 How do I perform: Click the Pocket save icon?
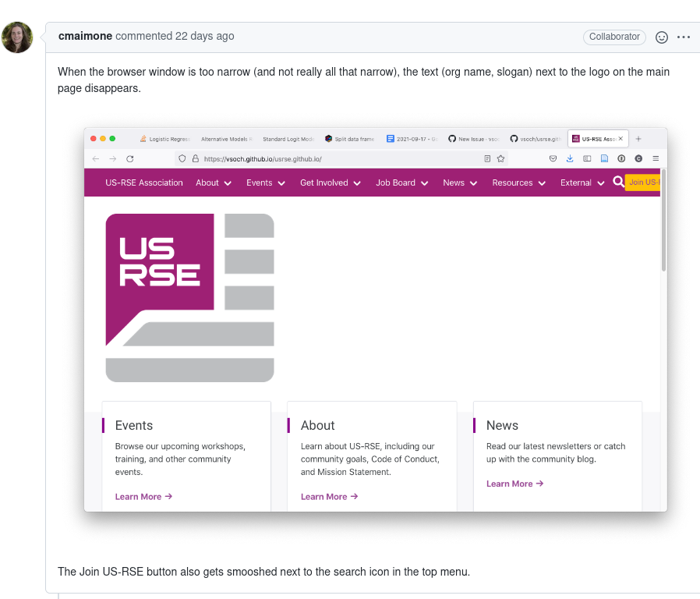(553, 158)
